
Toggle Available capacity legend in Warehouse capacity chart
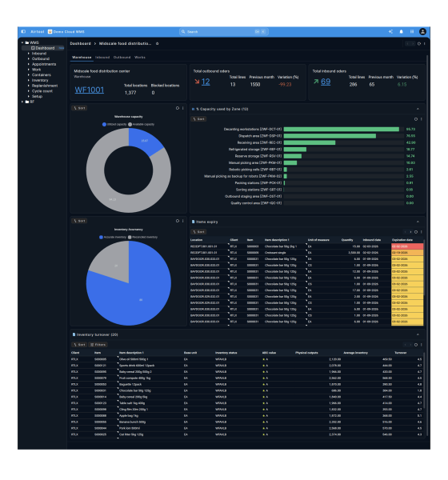pyautogui.click(x=141, y=124)
